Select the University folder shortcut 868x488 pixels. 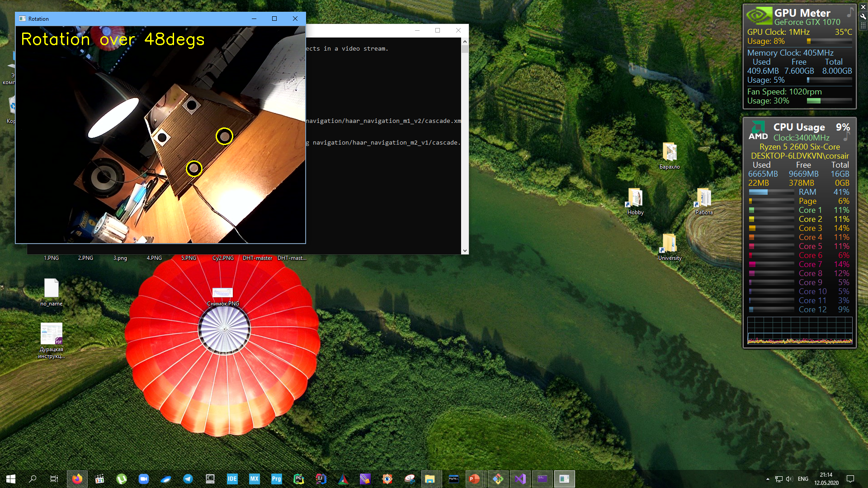tap(670, 246)
